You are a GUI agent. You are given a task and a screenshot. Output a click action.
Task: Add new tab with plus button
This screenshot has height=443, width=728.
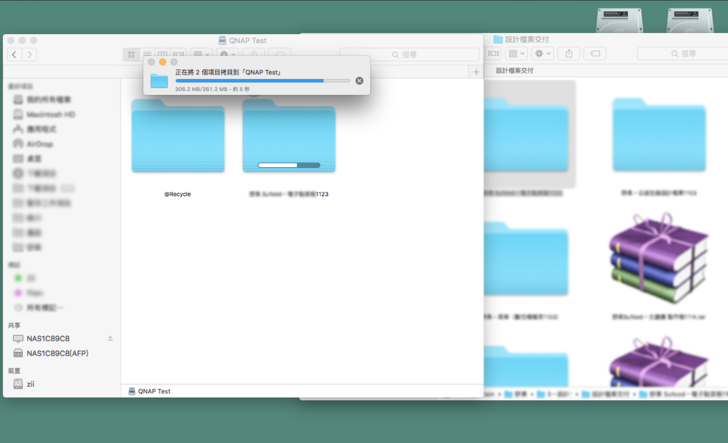[476, 72]
